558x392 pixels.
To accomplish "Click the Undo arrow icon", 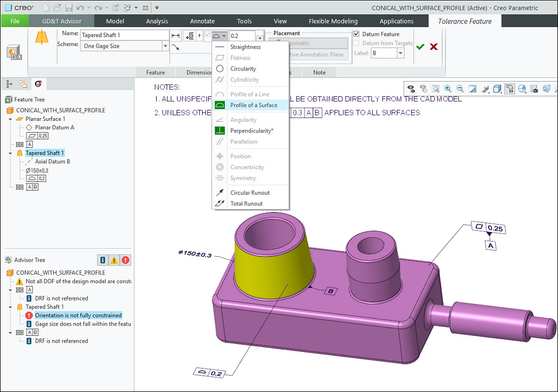I will click(x=80, y=8).
